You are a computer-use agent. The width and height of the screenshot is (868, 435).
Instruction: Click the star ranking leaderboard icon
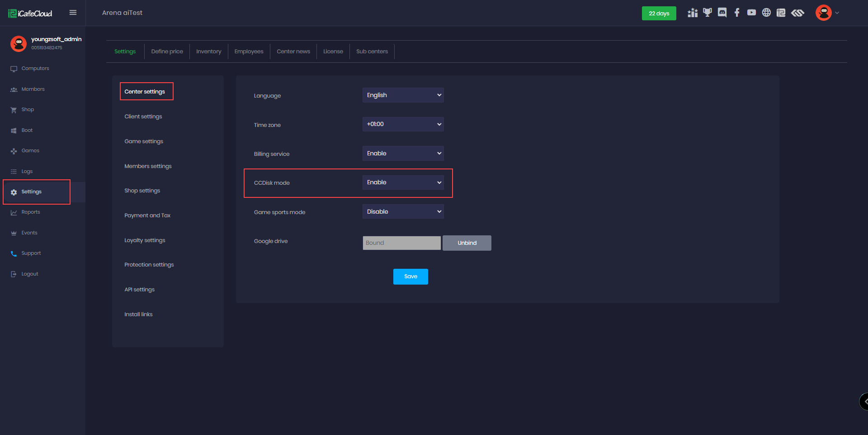point(693,13)
